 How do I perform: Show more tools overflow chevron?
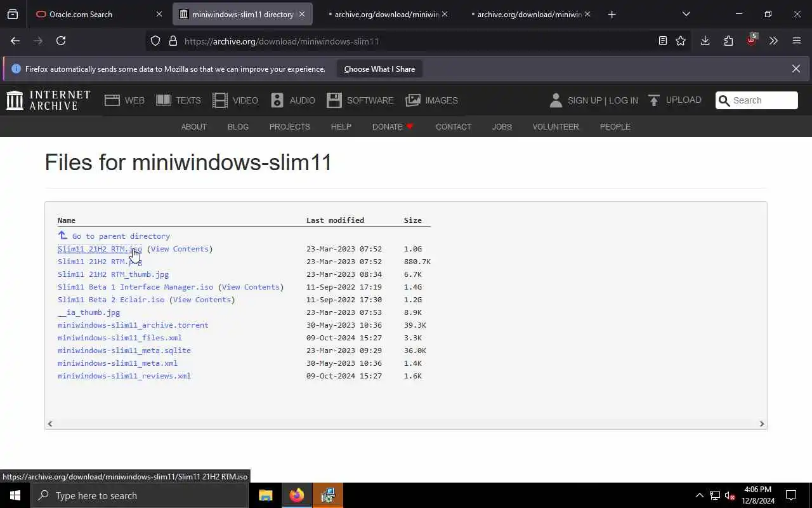click(x=773, y=41)
